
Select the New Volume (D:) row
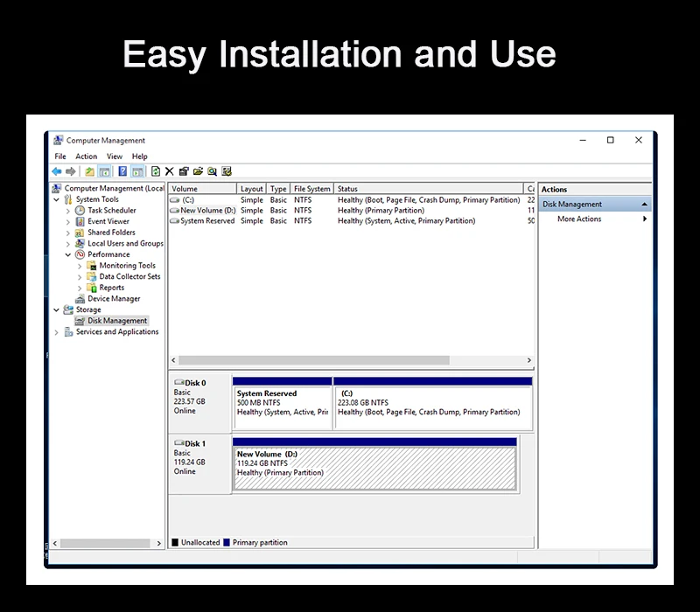(x=352, y=210)
